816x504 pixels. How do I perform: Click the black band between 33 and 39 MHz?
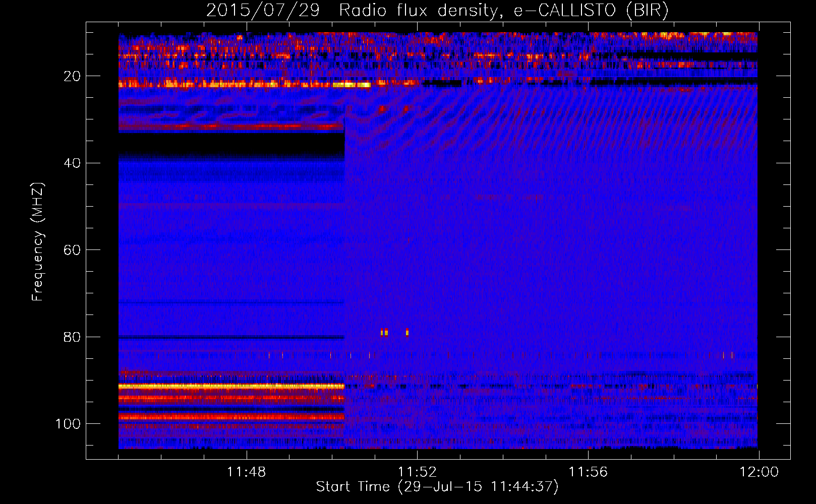coord(231,144)
